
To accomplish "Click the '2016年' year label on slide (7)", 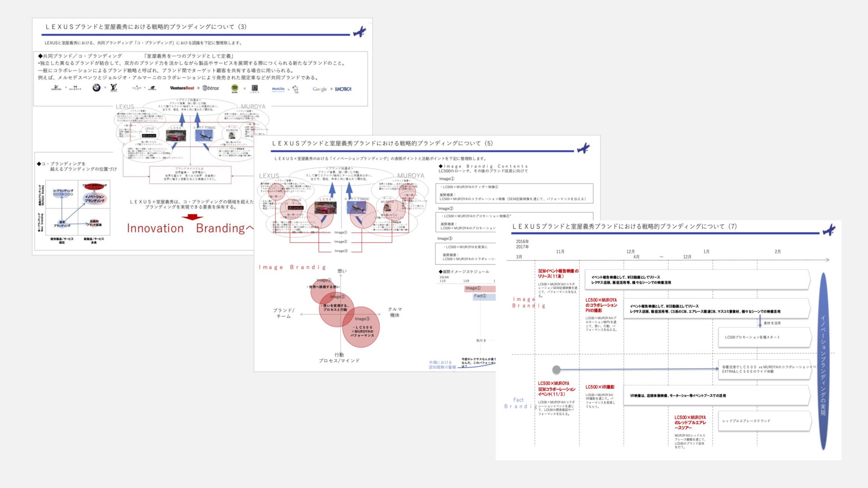I will [x=522, y=242].
